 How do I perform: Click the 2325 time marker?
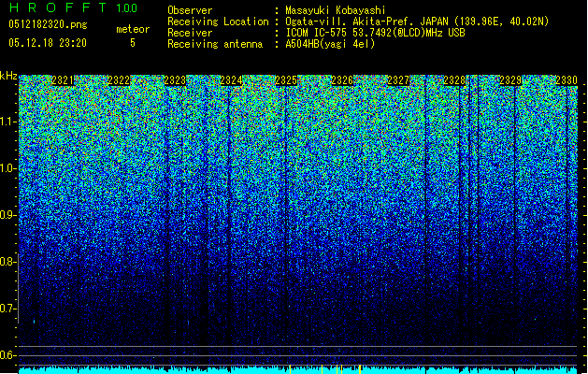(286, 80)
